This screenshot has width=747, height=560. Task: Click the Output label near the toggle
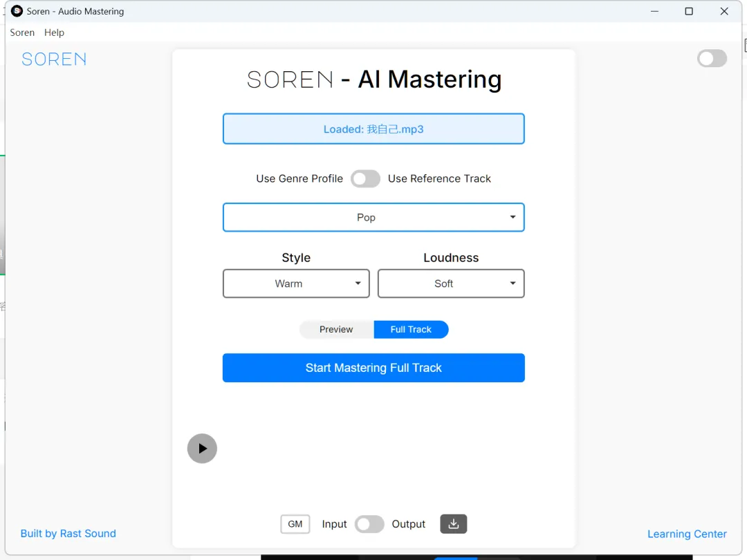(408, 524)
